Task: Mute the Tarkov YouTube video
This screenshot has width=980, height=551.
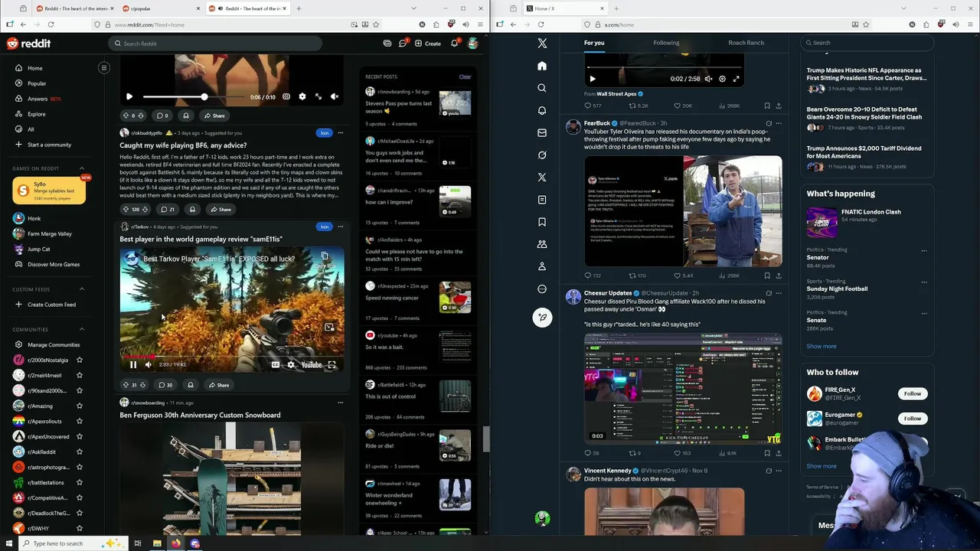Action: point(149,365)
